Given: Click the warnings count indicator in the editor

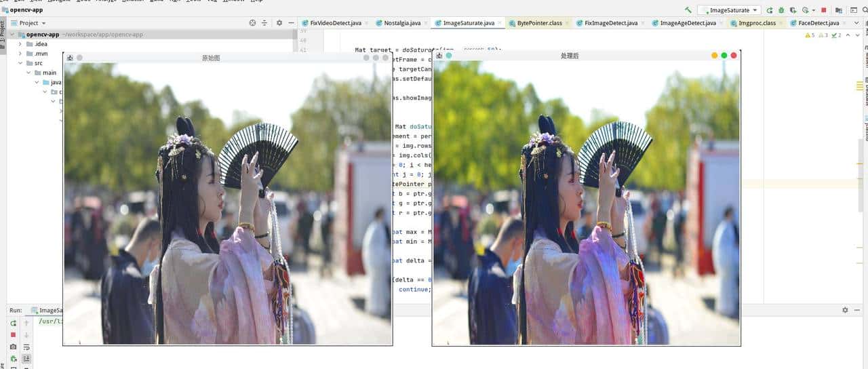Looking at the screenshot, I should [x=810, y=35].
